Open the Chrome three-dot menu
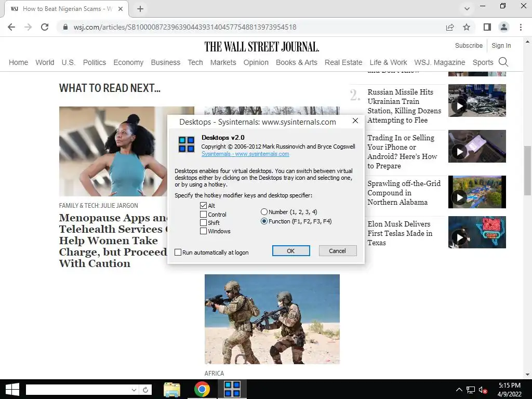The image size is (532, 399). (521, 27)
